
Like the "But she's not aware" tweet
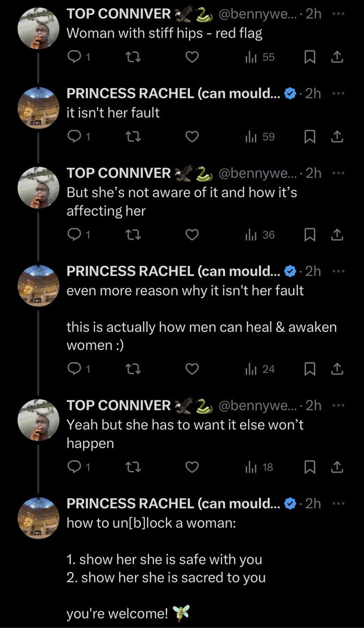coord(192,235)
